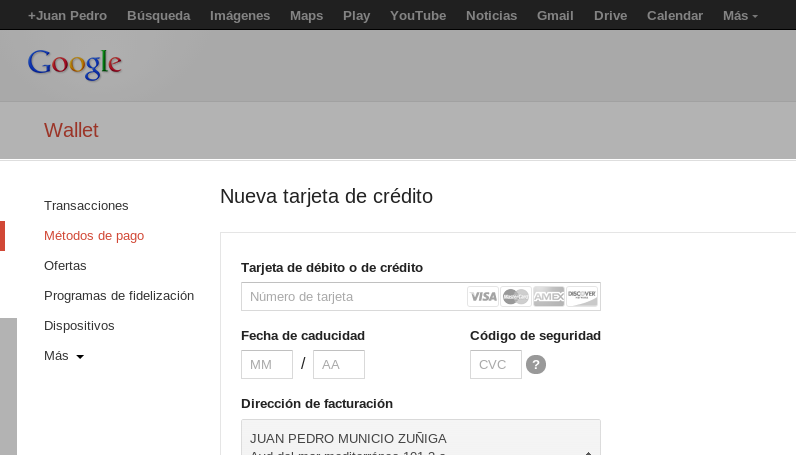Open Play from the top bar

pyautogui.click(x=356, y=16)
